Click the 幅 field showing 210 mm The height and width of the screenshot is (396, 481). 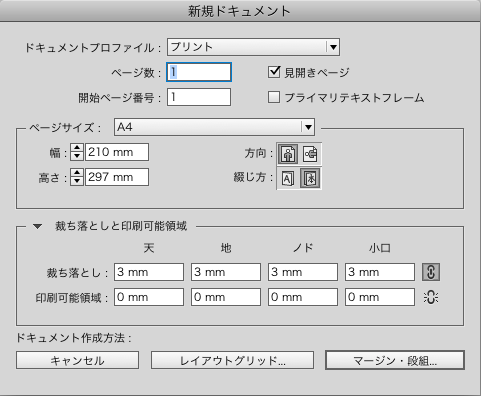coord(117,152)
